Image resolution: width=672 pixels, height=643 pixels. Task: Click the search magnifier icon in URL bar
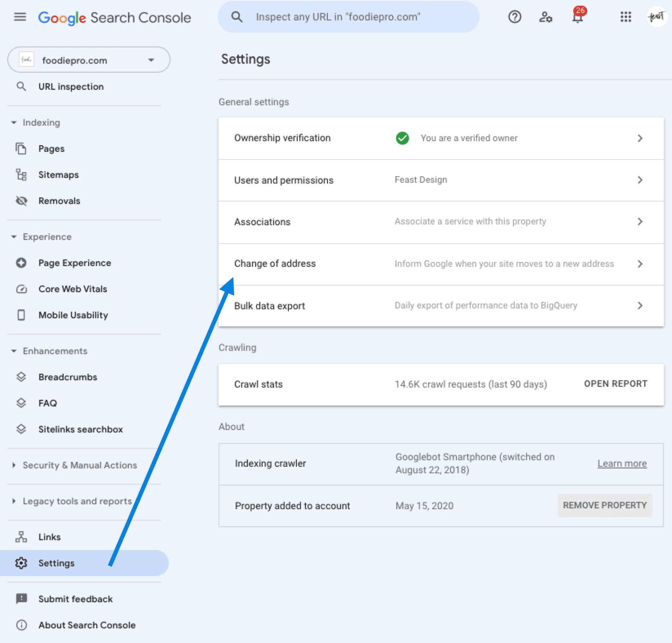click(x=237, y=17)
